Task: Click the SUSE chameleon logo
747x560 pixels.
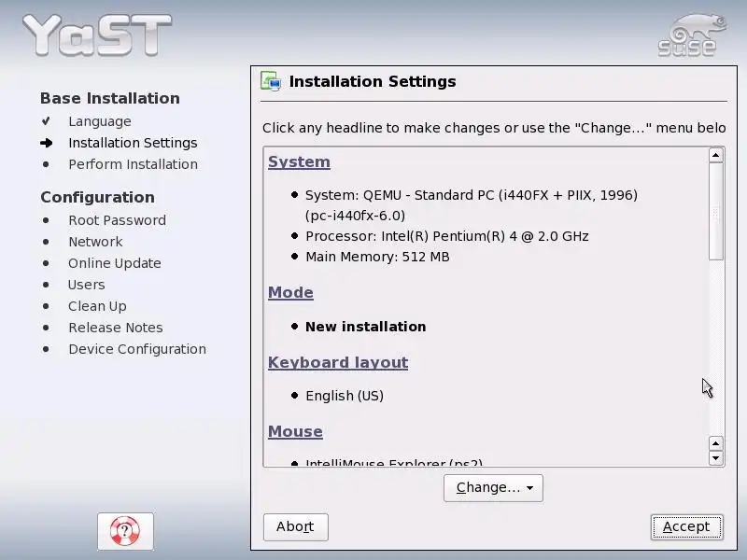Action: click(x=692, y=35)
